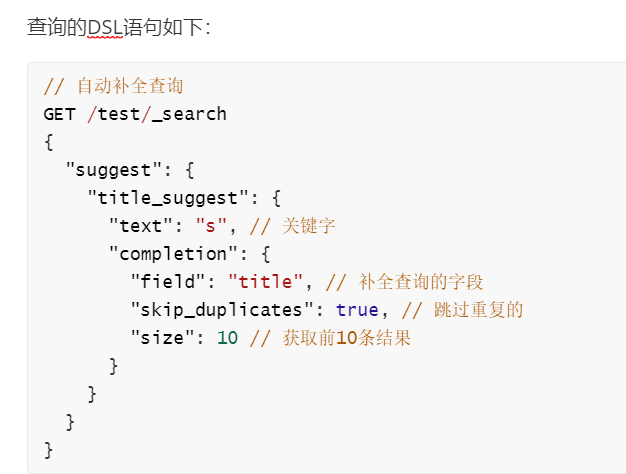
Task: Click the green number 10 value
Action: pos(228,338)
